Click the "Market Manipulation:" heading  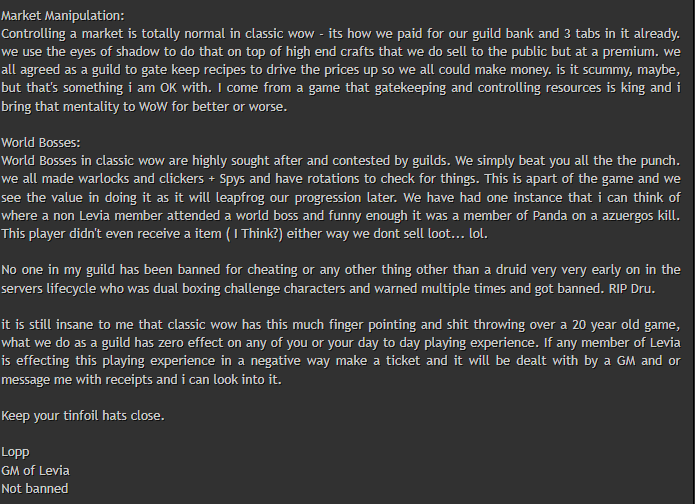tap(63, 16)
